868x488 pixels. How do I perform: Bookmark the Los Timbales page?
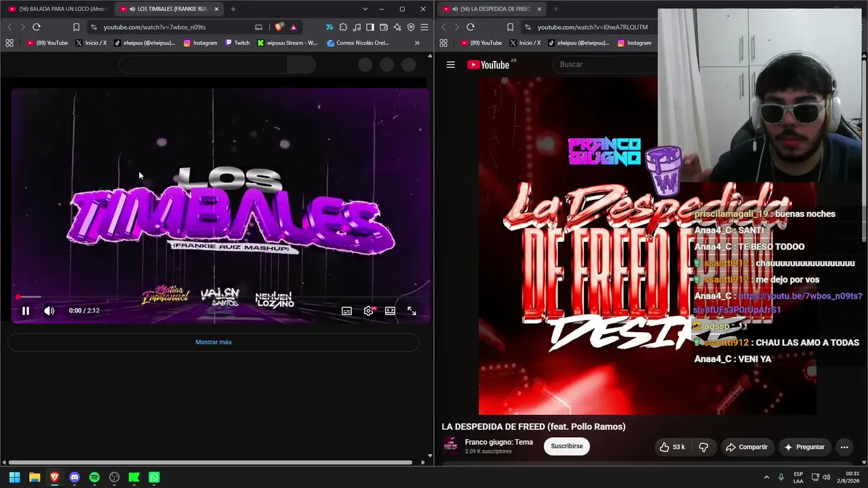pos(76,27)
